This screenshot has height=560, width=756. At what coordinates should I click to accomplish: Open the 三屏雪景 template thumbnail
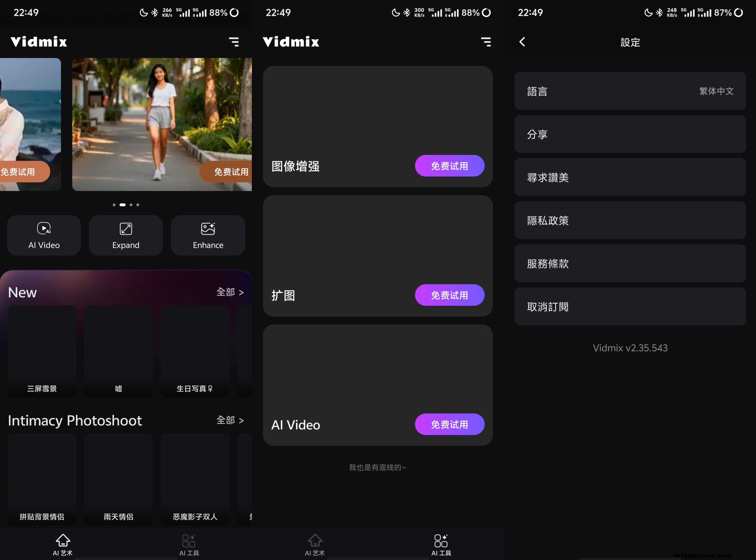(x=42, y=351)
